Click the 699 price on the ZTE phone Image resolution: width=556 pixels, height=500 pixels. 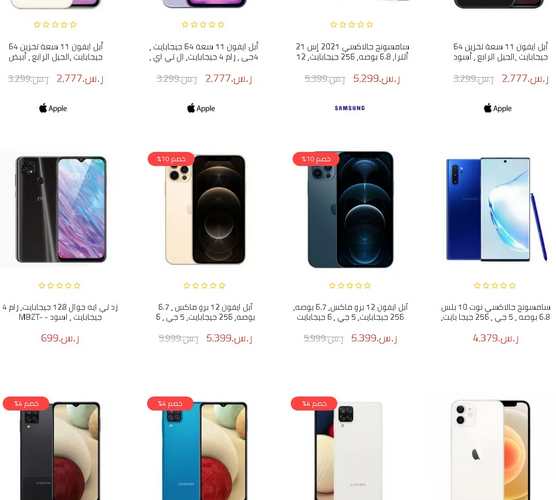point(60,338)
